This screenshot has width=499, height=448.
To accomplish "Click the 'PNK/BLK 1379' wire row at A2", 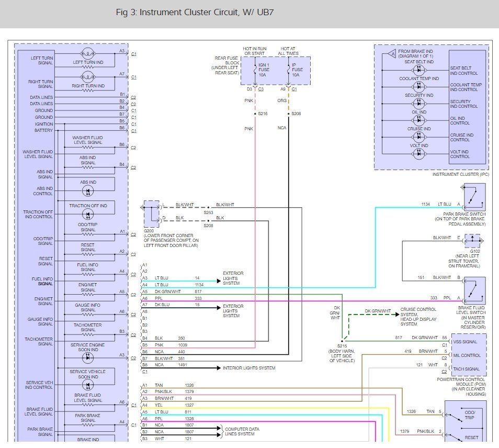I will [168, 391].
